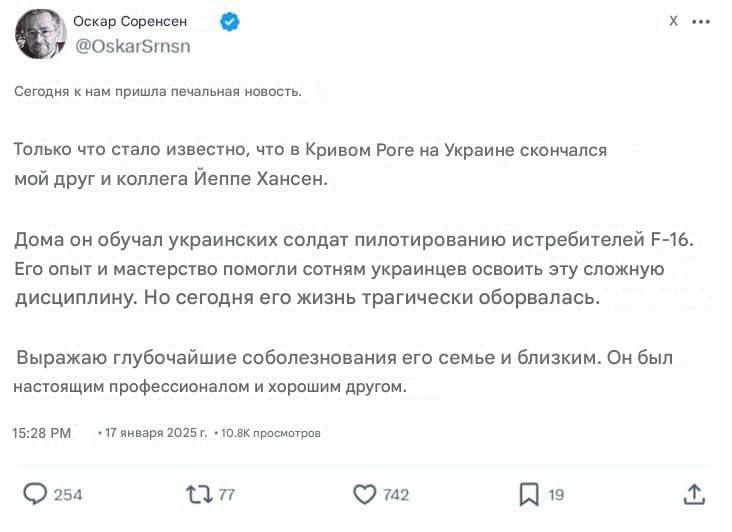Click the 77 reposts count
Image resolution: width=732 pixels, height=532 pixels.
coord(226,495)
